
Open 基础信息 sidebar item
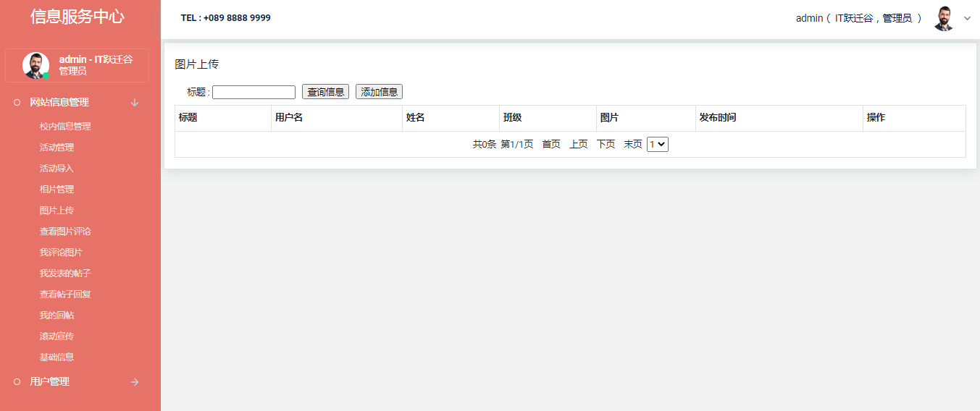56,357
